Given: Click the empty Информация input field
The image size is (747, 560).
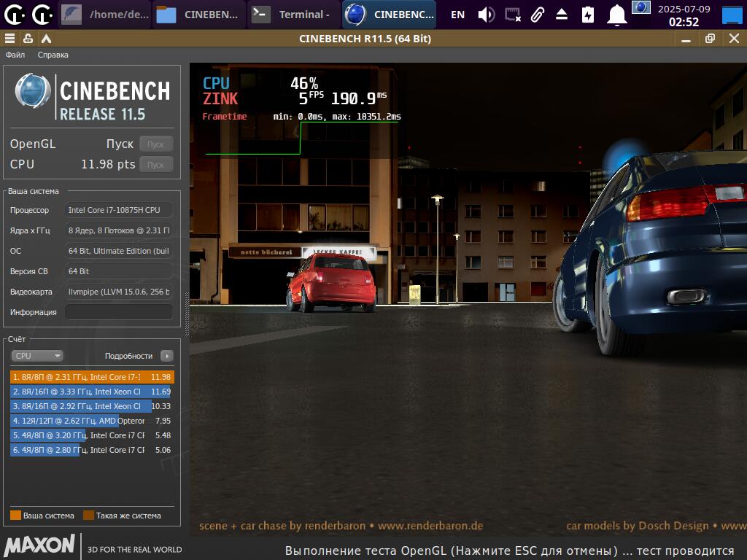Looking at the screenshot, I should (x=118, y=312).
